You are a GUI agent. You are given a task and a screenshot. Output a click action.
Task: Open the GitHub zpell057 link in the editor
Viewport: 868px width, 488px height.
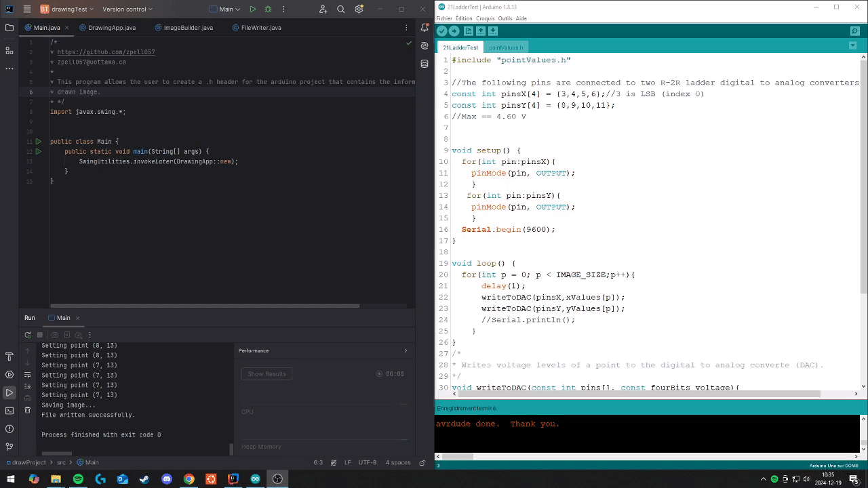(x=106, y=52)
